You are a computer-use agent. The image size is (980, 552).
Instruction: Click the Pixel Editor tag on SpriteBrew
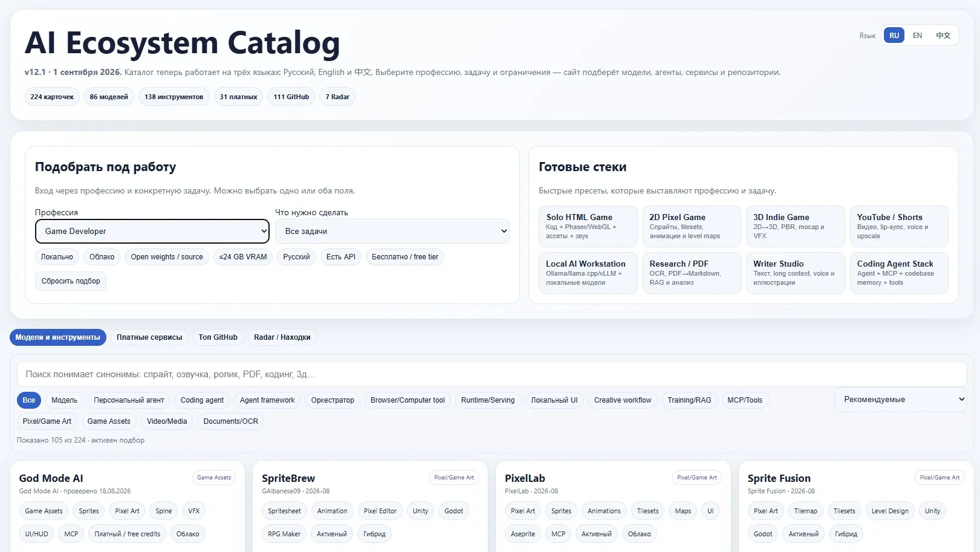tap(380, 511)
